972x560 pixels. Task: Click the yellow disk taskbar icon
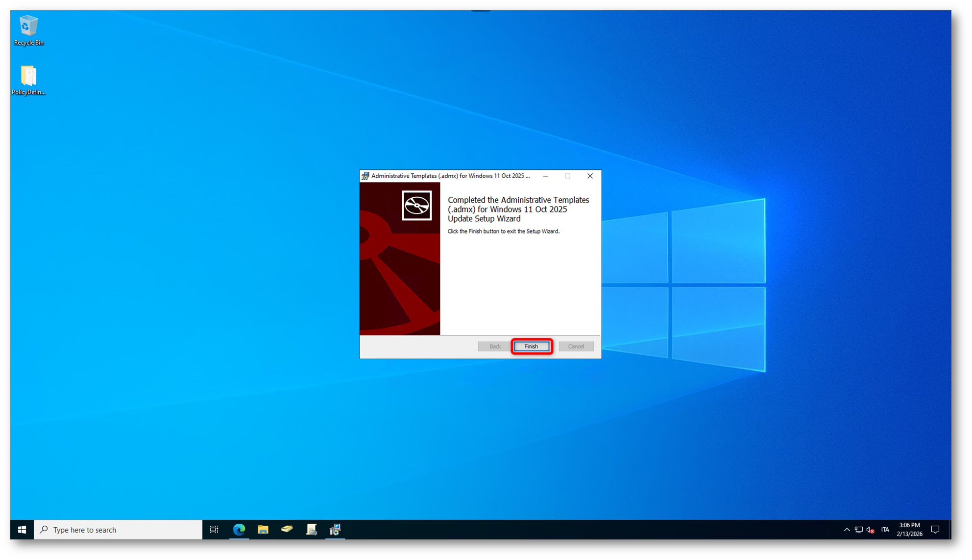coord(287,529)
